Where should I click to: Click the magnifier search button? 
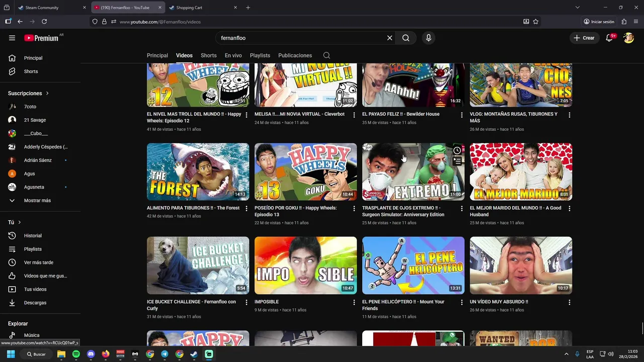(406, 38)
